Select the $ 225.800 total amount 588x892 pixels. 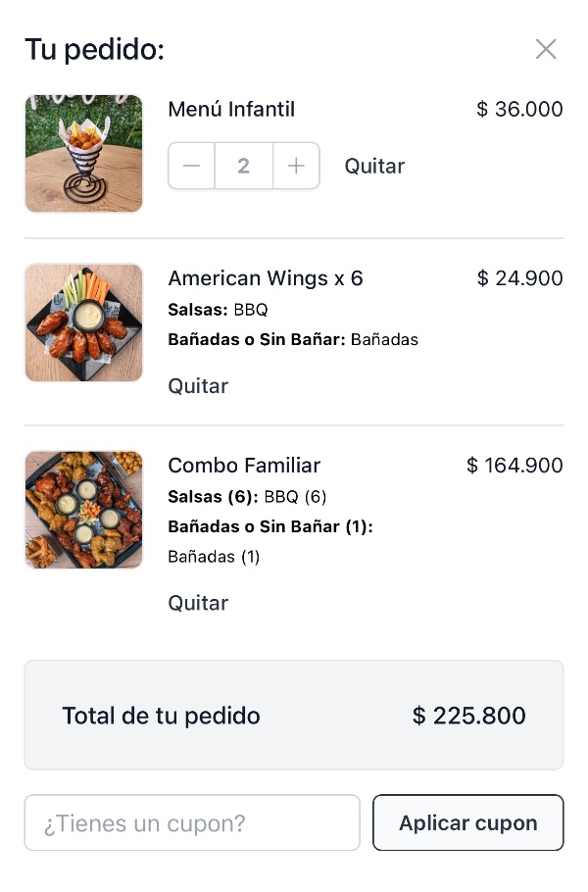469,716
